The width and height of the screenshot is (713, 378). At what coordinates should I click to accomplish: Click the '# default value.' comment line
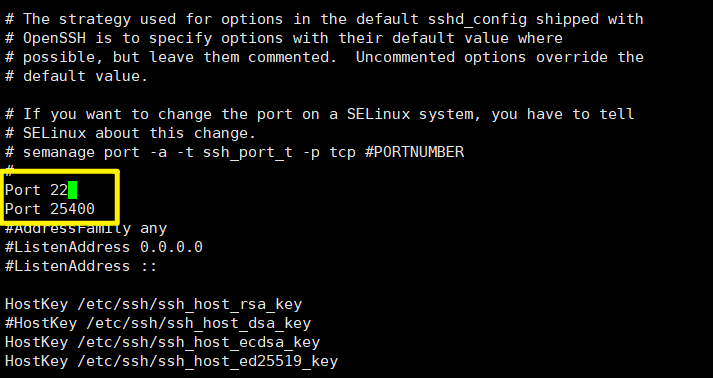76,76
